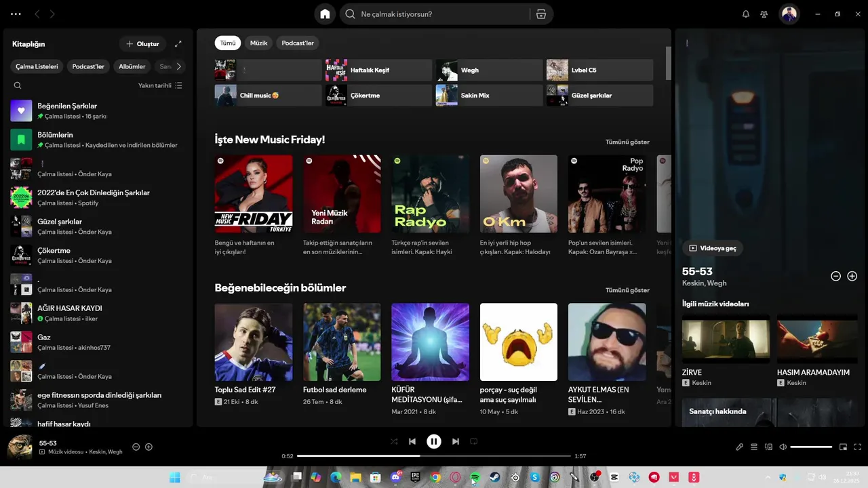
Task: Navigate forward with the right arrow
Action: [53, 14]
